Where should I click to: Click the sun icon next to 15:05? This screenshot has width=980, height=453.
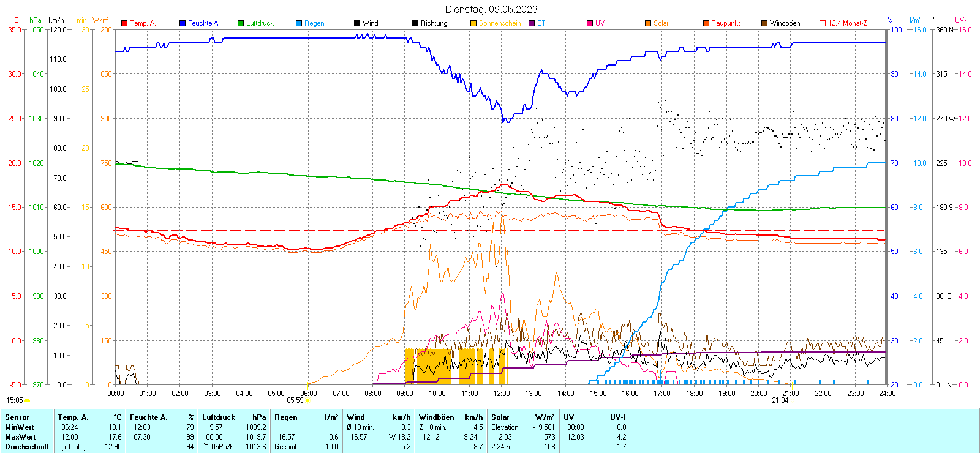pyautogui.click(x=28, y=400)
